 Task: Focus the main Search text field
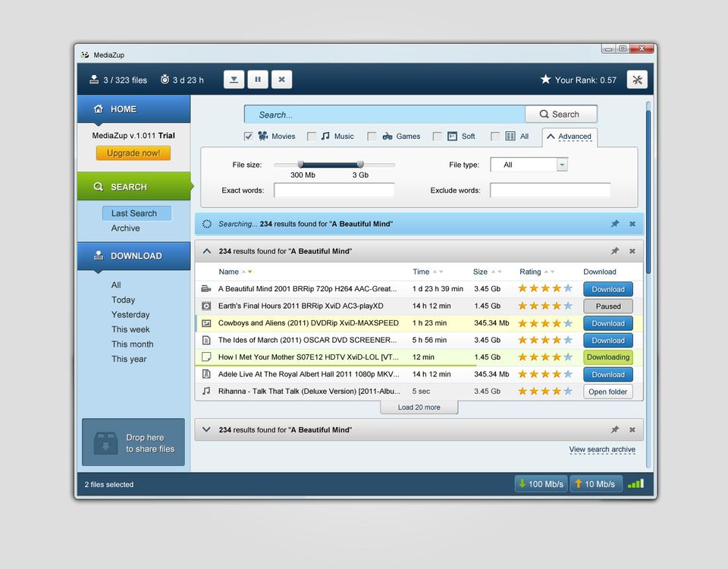point(385,115)
